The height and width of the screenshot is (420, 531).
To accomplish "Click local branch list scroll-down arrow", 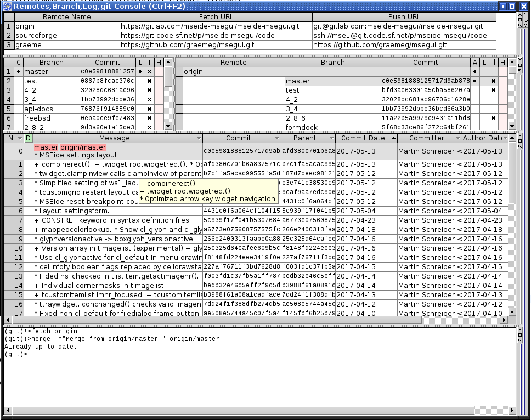I will (168, 127).
